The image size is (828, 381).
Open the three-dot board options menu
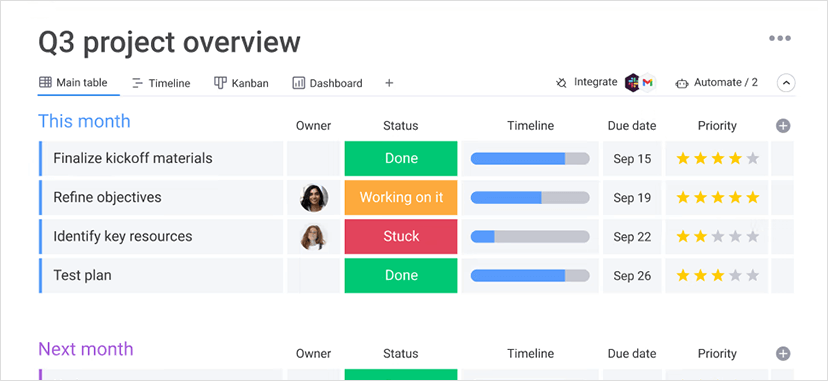779,39
